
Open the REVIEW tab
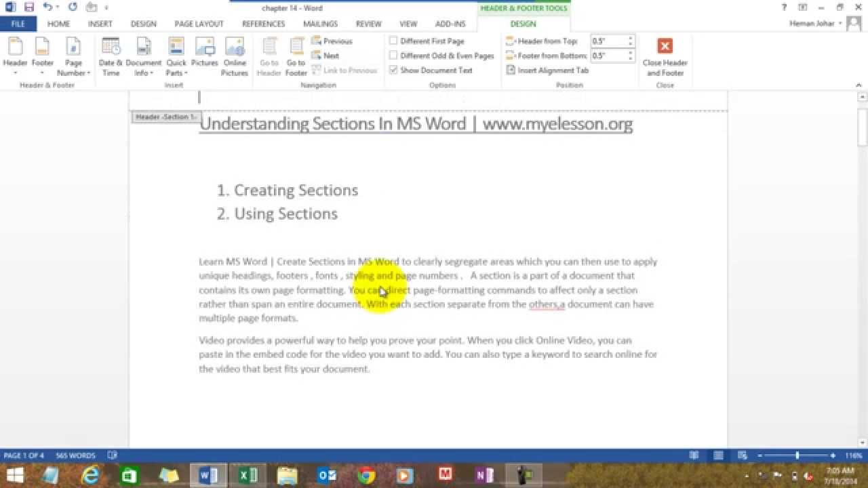369,24
